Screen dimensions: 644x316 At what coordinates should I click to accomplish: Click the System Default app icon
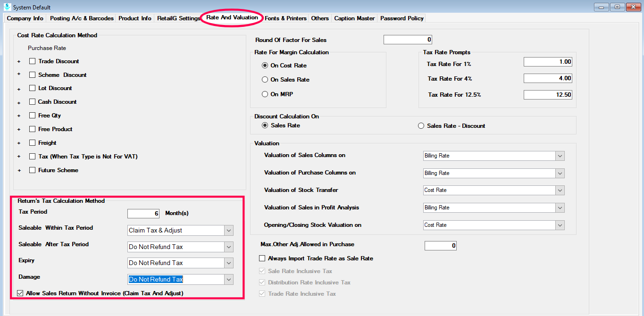[7, 7]
